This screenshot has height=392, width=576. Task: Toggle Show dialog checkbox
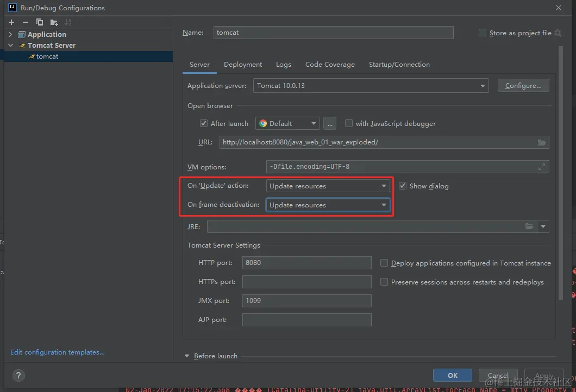pyautogui.click(x=403, y=186)
